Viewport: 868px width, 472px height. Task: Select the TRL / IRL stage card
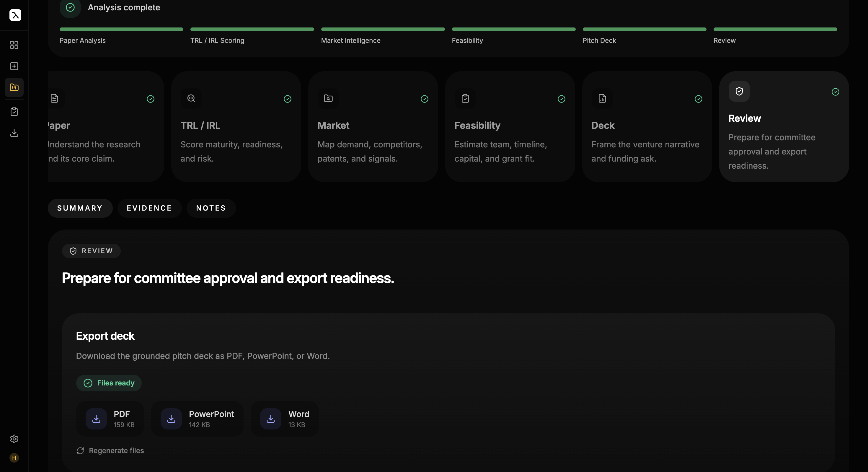pos(236,127)
